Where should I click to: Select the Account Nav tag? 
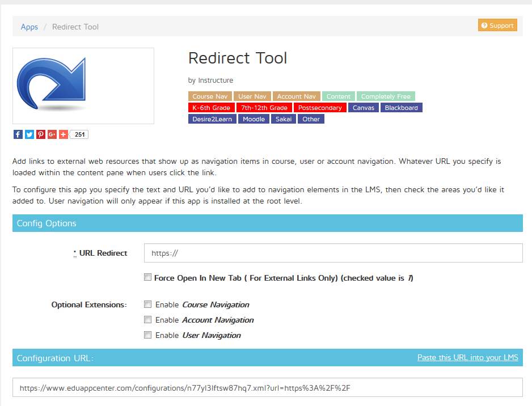click(296, 96)
